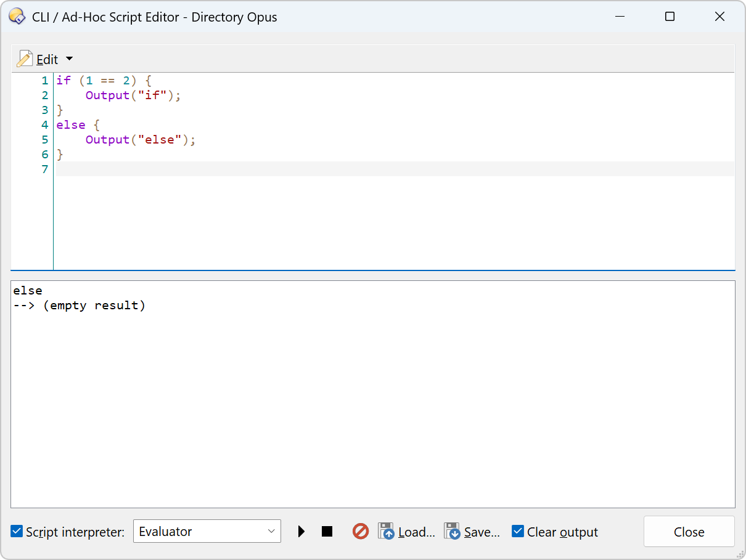This screenshot has width=746, height=560.
Task: Close the window using title bar X
Action: click(719, 17)
